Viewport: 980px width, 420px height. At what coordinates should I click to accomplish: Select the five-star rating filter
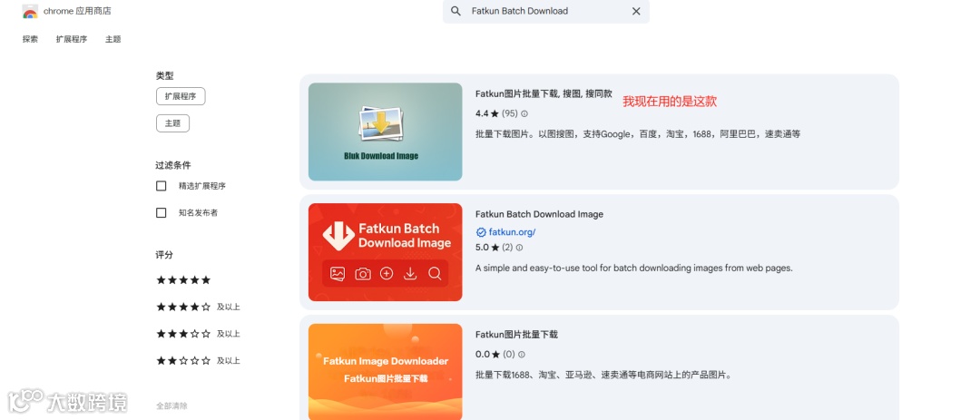click(183, 280)
